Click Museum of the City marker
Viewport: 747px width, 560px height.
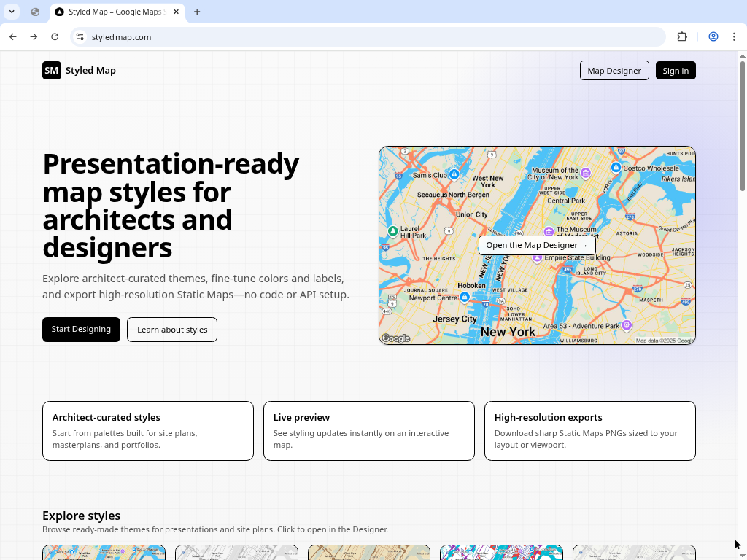click(x=586, y=173)
